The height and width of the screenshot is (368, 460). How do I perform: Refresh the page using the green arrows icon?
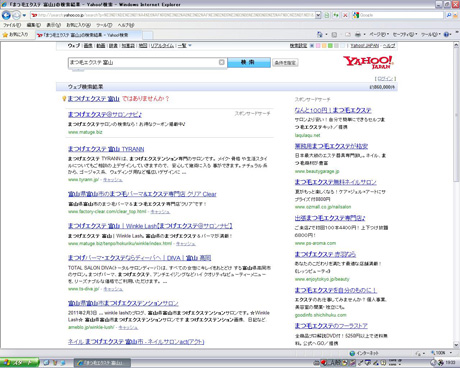(336, 15)
